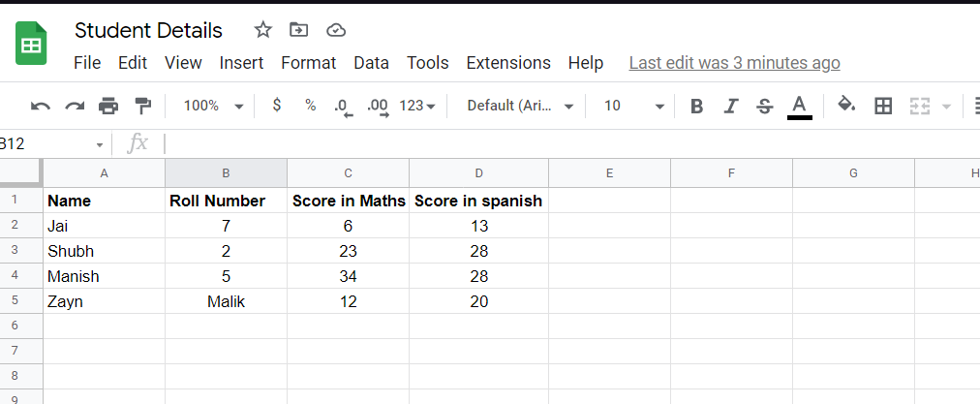980x404 pixels.
Task: Click the 'Last edit was 3 minutes ago' link
Action: tap(734, 63)
